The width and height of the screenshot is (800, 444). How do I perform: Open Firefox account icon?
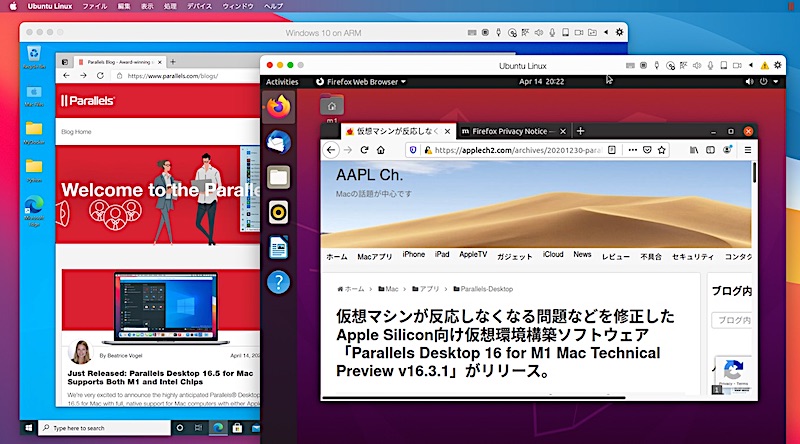(727, 150)
